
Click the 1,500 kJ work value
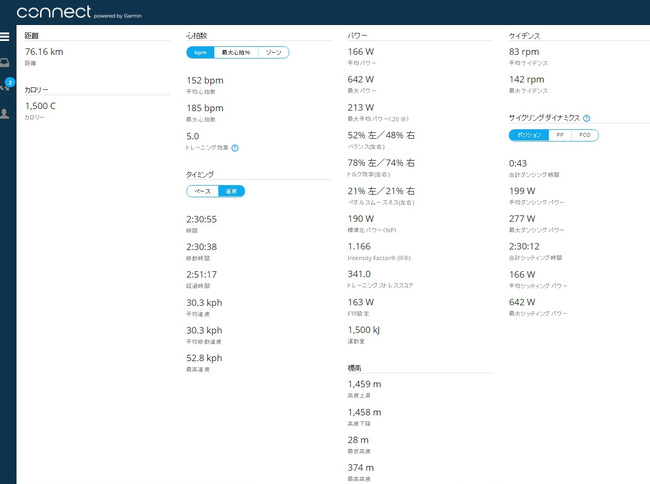click(364, 330)
